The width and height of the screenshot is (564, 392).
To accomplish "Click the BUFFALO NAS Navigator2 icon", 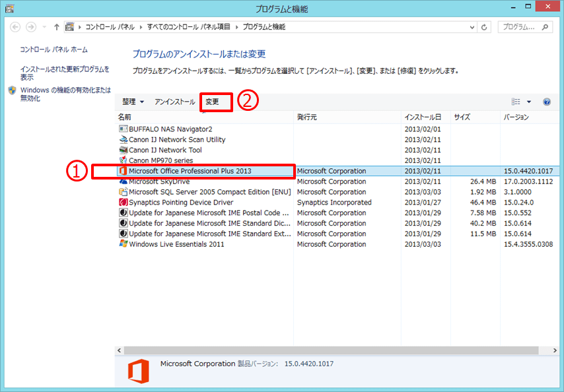I will (123, 129).
